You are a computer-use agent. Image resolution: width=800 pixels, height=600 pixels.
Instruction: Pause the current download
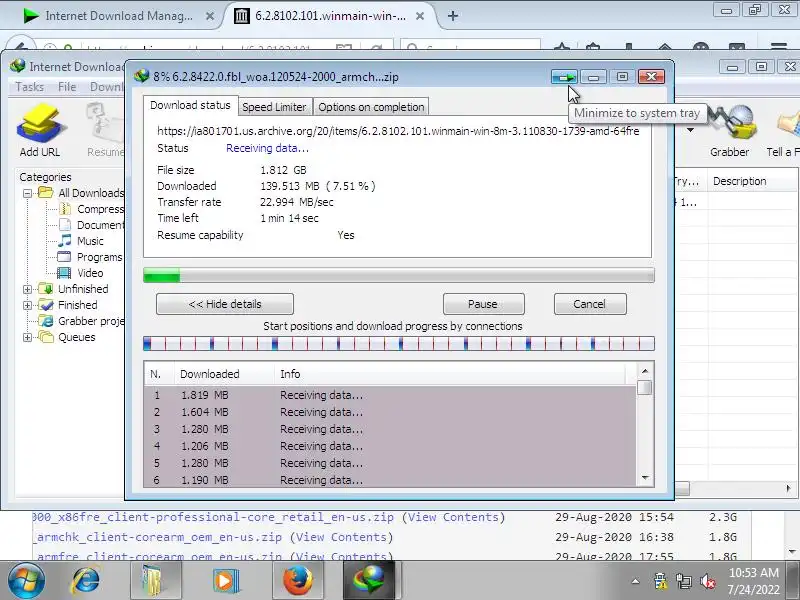tap(483, 304)
